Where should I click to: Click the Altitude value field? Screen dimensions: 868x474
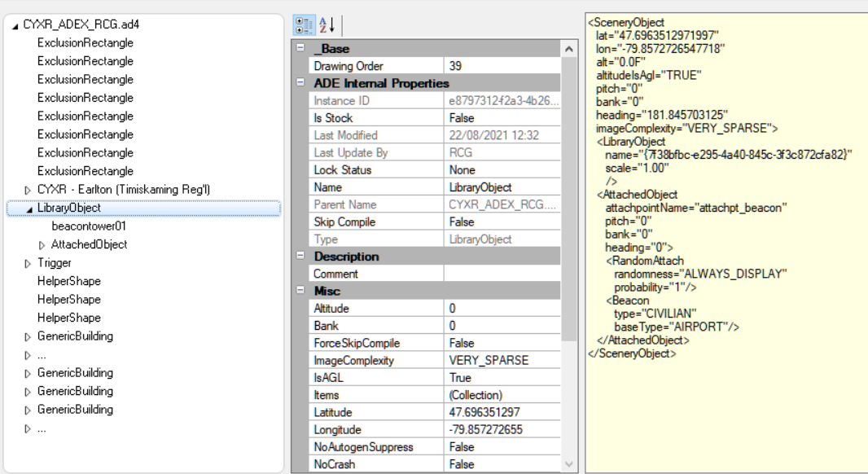pos(502,309)
